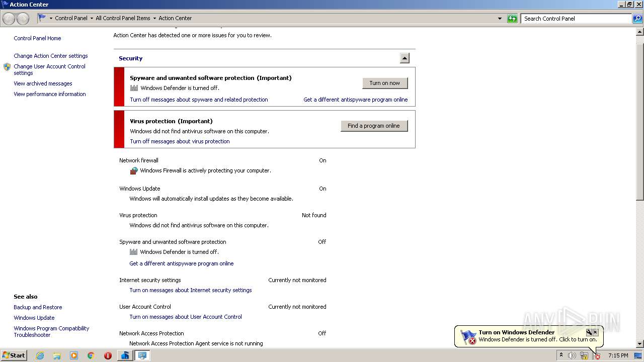Collapse the Security section

tap(405, 58)
